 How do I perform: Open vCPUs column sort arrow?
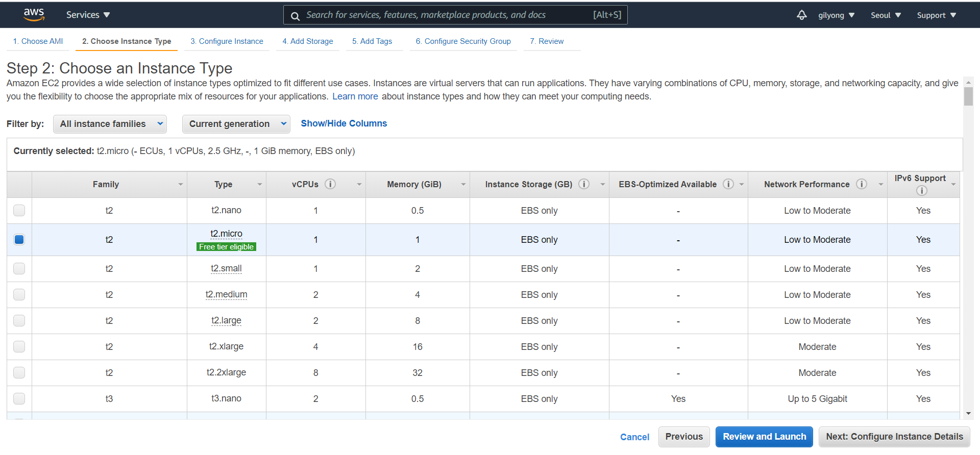pyautogui.click(x=359, y=185)
